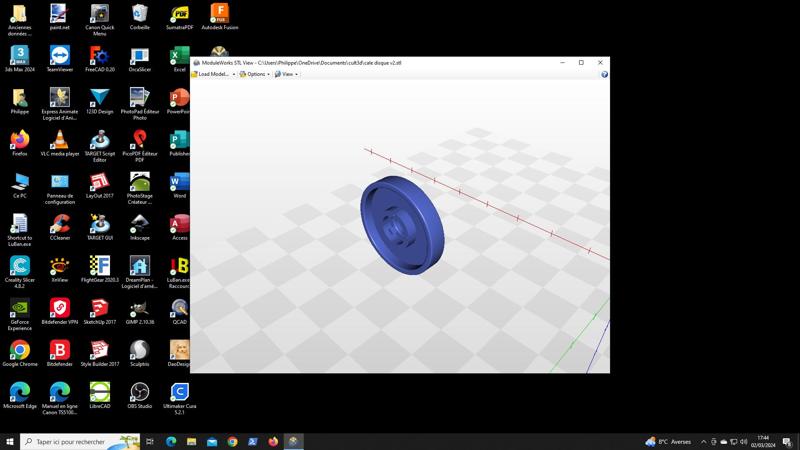Select the TARGET GUI desktop icon
The width and height of the screenshot is (800, 450).
coord(99,227)
